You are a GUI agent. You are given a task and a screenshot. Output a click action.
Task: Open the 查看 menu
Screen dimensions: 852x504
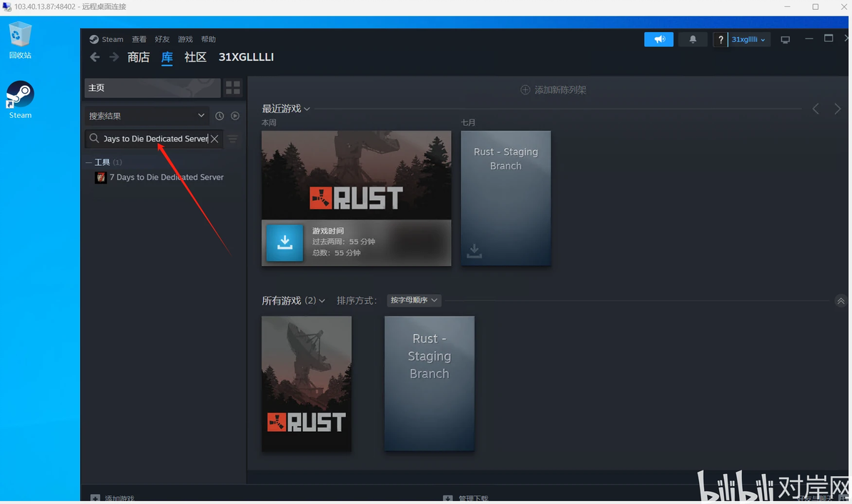[x=139, y=39]
